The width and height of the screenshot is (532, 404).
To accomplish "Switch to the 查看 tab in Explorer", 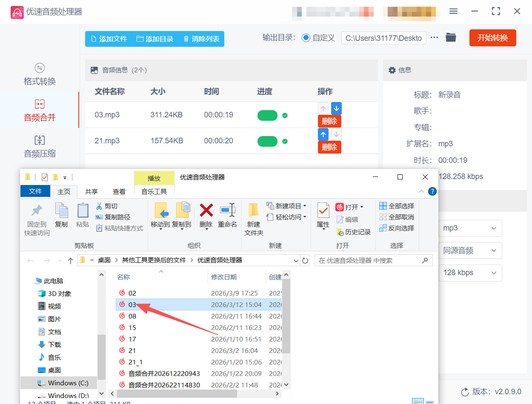I will (x=119, y=191).
